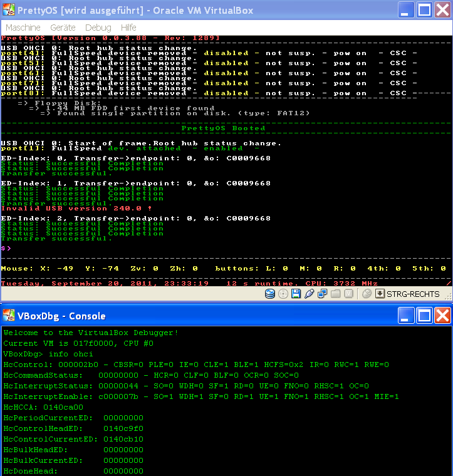Click the network adapters status icon
This screenshot has width=453, height=476.
322,294
